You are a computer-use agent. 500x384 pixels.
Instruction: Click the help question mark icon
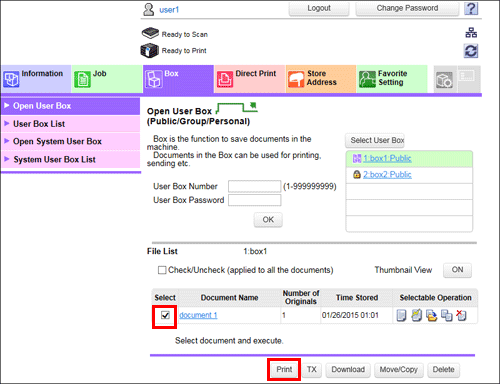point(471,8)
